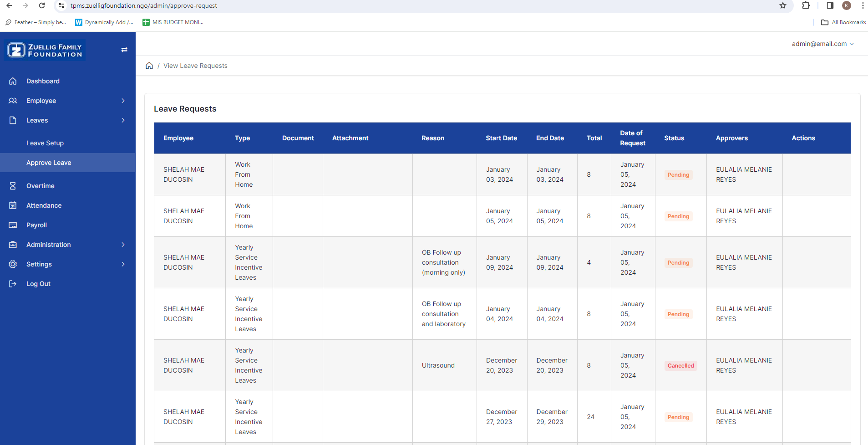Click the breadcrumb home icon

tap(149, 66)
